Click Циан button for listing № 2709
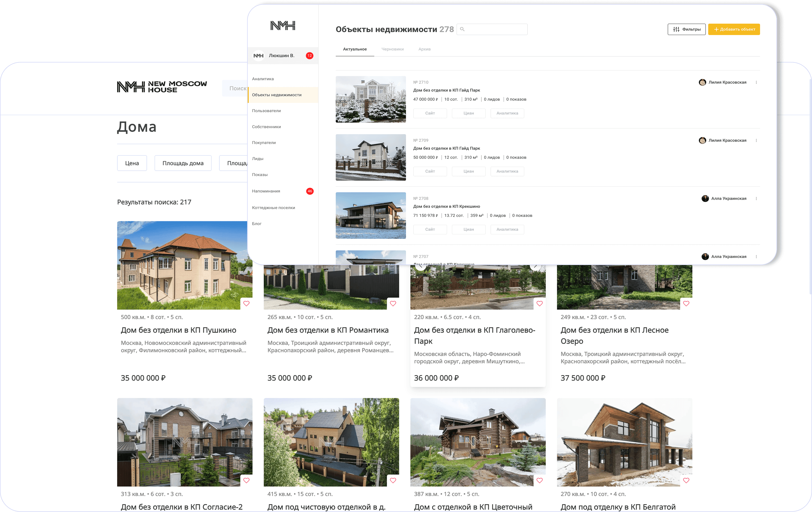The image size is (812, 512). 469,171
